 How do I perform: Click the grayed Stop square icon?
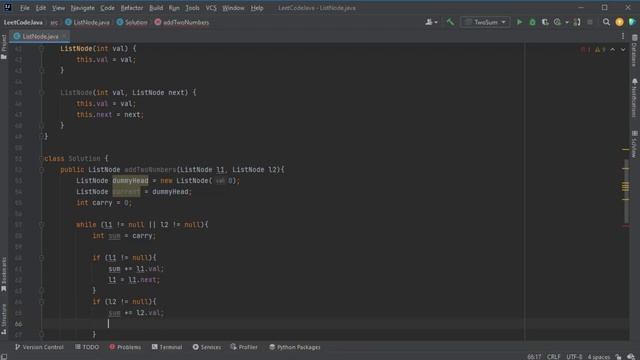[x=590, y=22]
